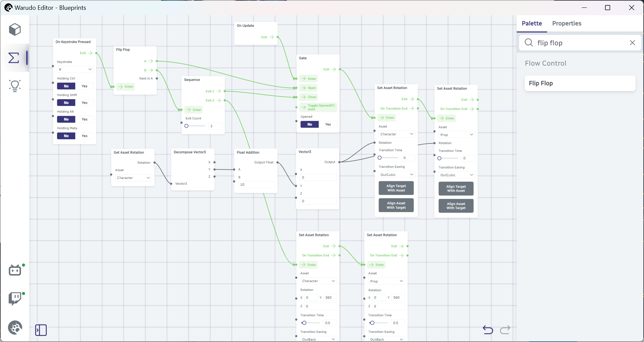The height and width of the screenshot is (342, 644).
Task: Click Enter input on Gate node
Action: pyautogui.click(x=308, y=79)
